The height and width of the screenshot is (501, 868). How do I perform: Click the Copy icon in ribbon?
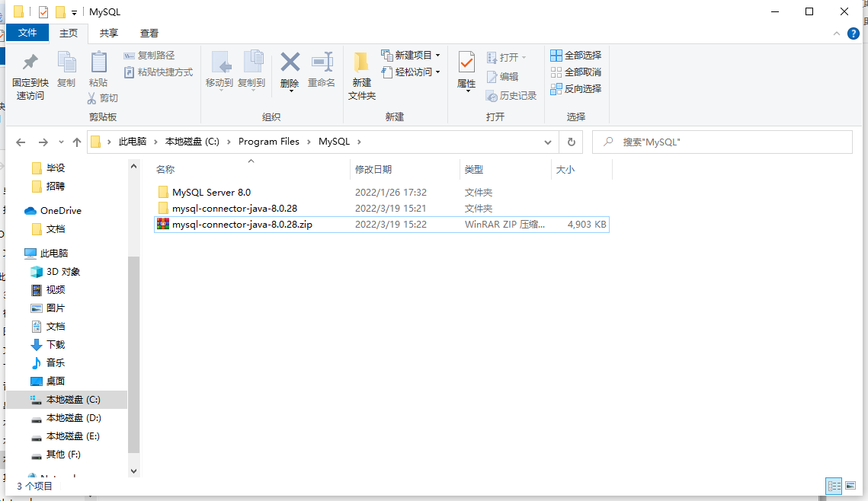66,62
